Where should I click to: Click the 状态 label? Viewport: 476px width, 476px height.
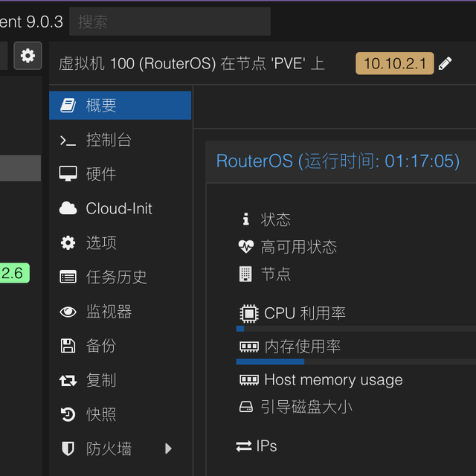coord(276,219)
